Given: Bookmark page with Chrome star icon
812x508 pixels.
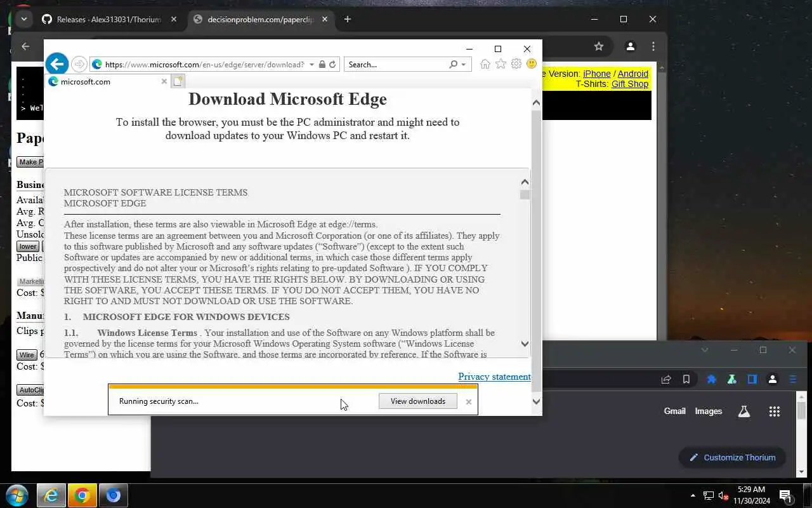Looking at the screenshot, I should pyautogui.click(x=598, y=46).
